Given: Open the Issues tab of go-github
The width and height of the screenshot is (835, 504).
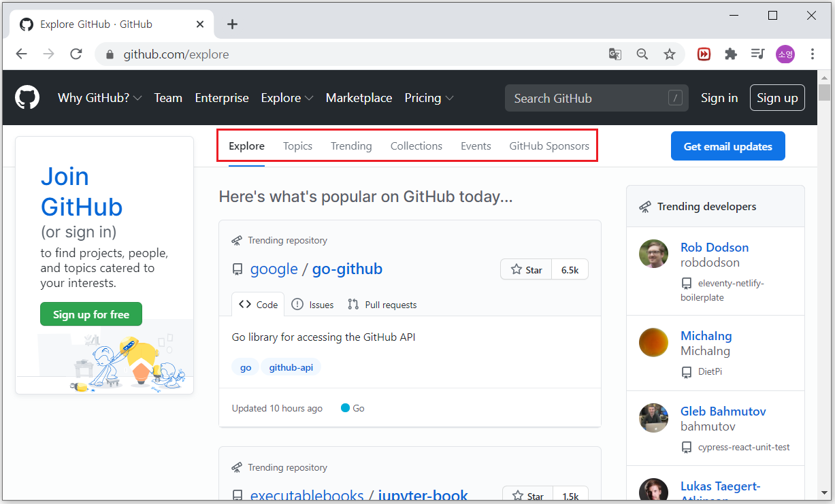Looking at the screenshot, I should click(x=312, y=305).
